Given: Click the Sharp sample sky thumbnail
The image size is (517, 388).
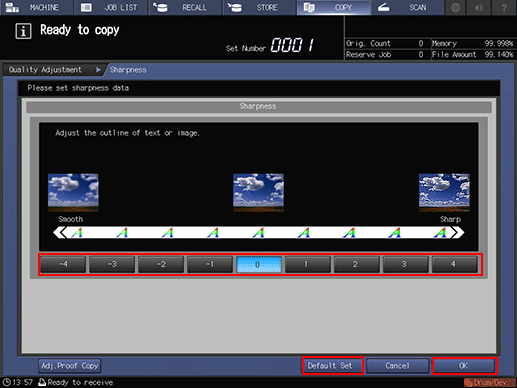Looking at the screenshot, I should (x=444, y=192).
